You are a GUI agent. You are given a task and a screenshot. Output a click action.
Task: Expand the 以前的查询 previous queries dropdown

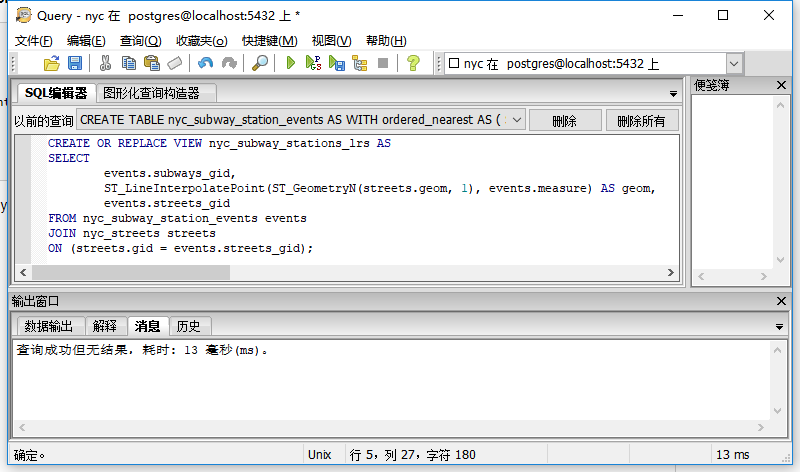click(x=517, y=120)
